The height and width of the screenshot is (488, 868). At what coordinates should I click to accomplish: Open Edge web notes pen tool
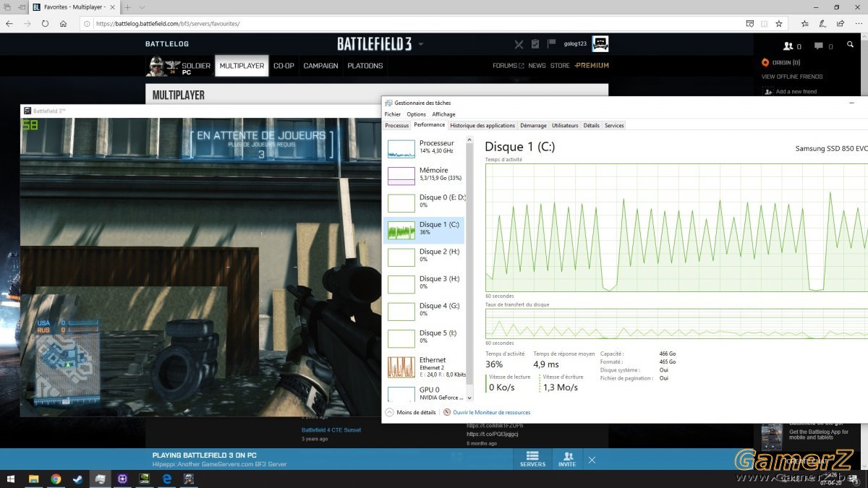point(822,23)
